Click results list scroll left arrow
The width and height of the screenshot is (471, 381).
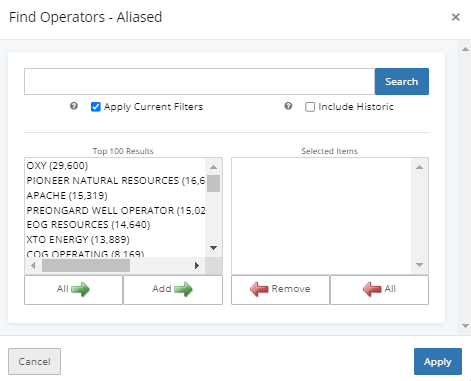(x=33, y=266)
